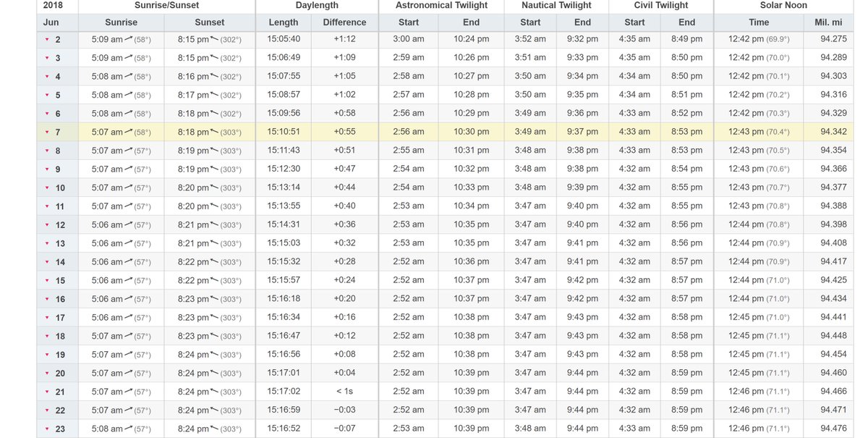Image resolution: width=868 pixels, height=438 pixels.
Task: Click the Nautical Twilight header
Action: (x=556, y=5)
